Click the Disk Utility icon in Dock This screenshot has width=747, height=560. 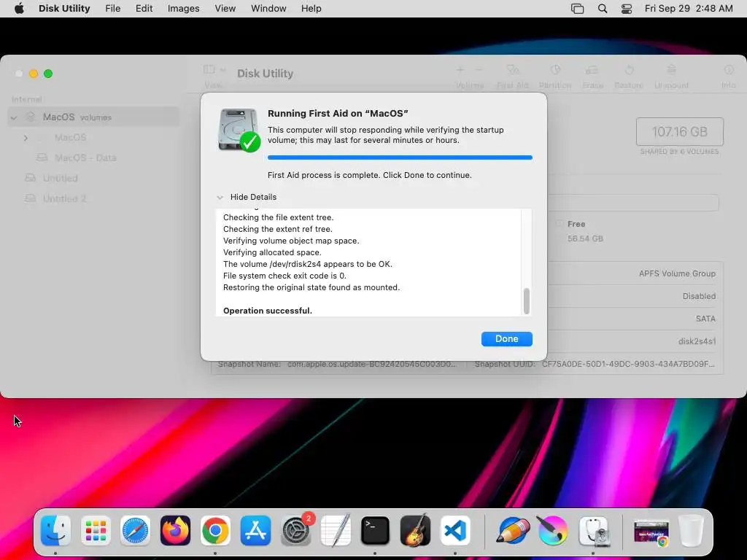click(593, 531)
